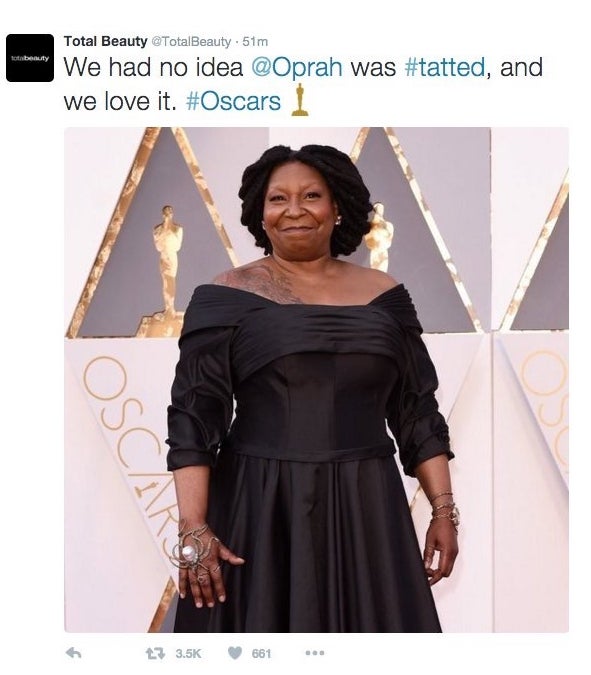Follow the #Oscars hashtag
The width and height of the screenshot is (591, 675).
point(234,102)
